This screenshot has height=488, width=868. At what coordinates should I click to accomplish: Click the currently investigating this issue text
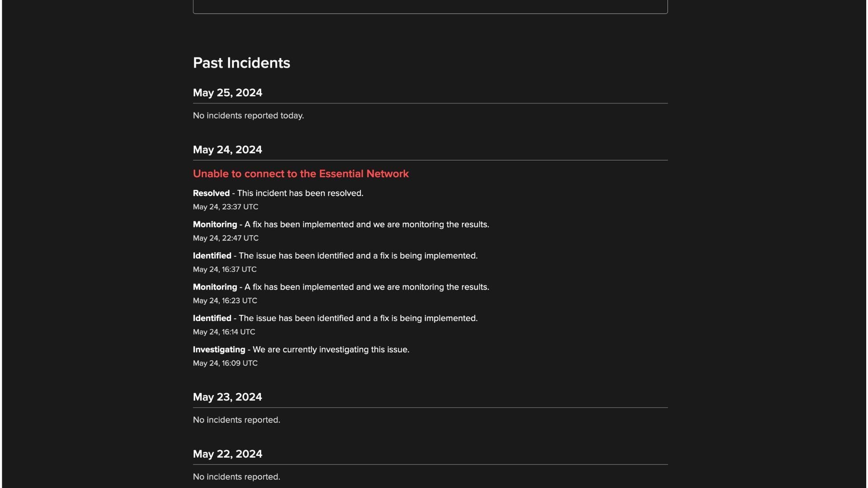coord(331,350)
